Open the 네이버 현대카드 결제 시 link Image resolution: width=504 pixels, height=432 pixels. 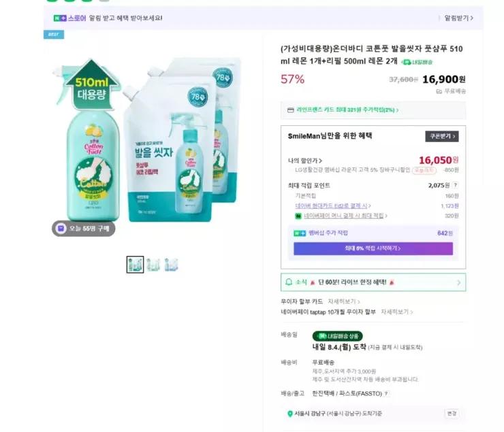click(333, 205)
